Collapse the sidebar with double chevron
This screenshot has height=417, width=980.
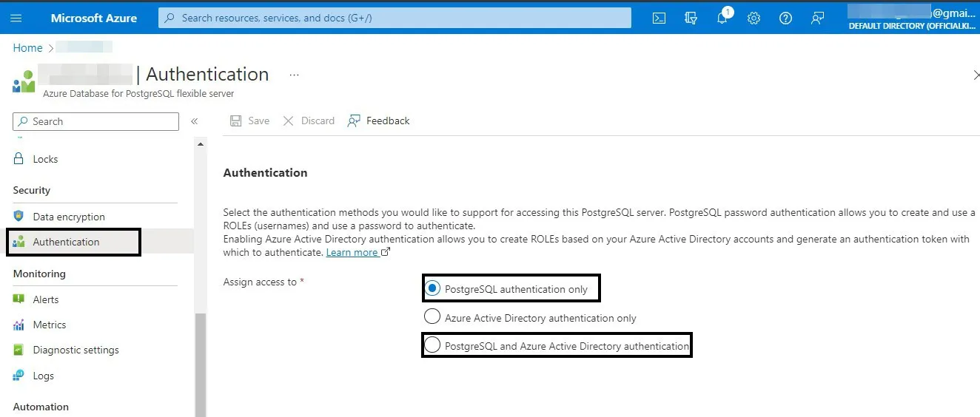pos(195,121)
